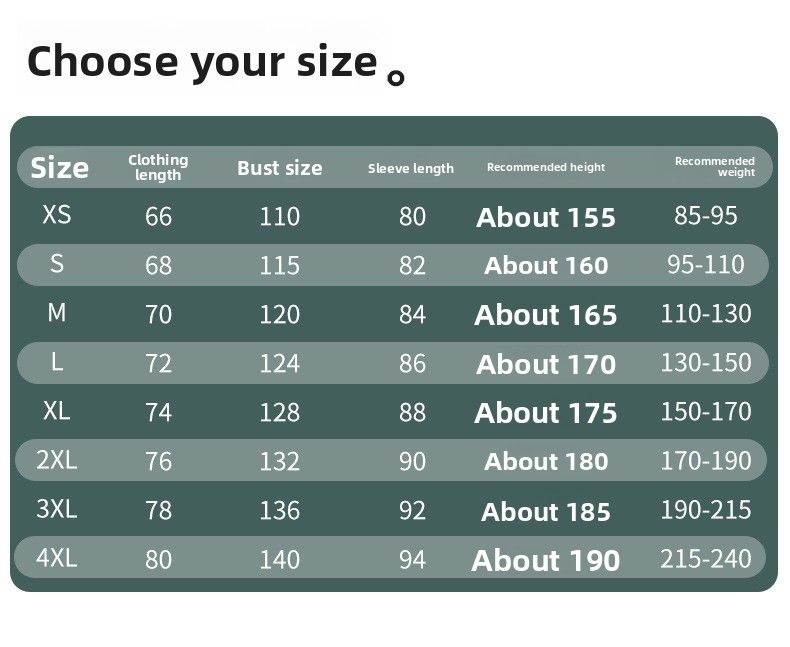The height and width of the screenshot is (647, 790).
Task: Click the 'Recommended height' column header
Action: pos(546,167)
